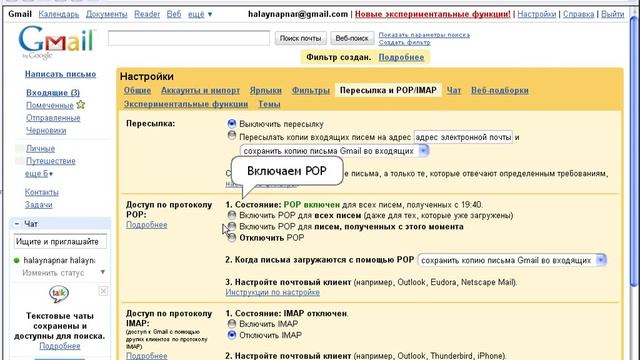Open Настройки link at top right
Image resolution: width=640 pixels, height=360 pixels.
click(537, 14)
